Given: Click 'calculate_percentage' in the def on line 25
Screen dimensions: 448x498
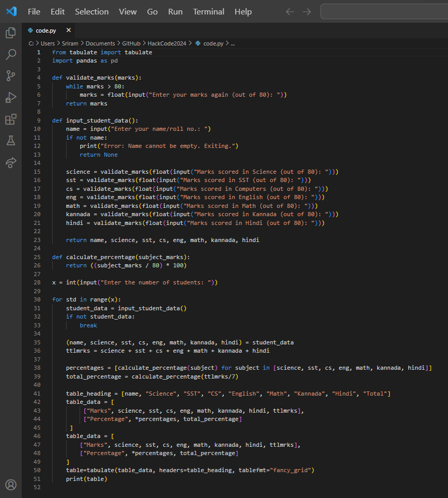Looking at the screenshot, I should (100, 257).
